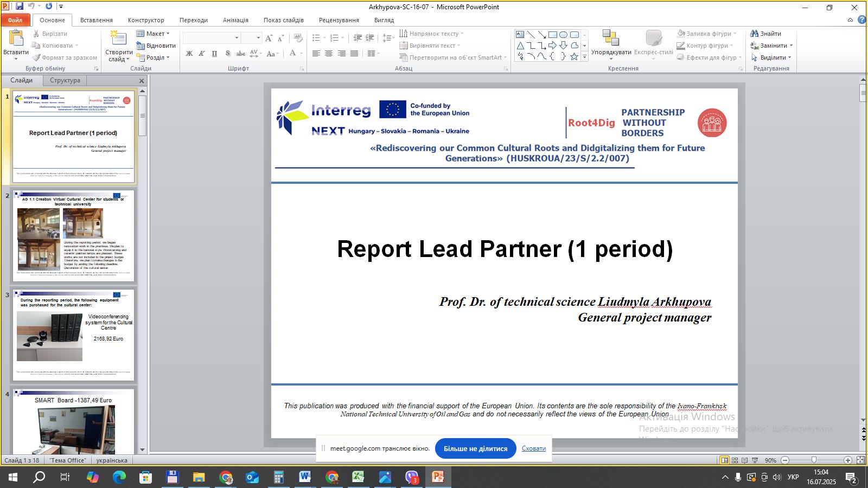Open the Align text (Вирівняти текст) dropdown
The image size is (868, 488).
430,46
